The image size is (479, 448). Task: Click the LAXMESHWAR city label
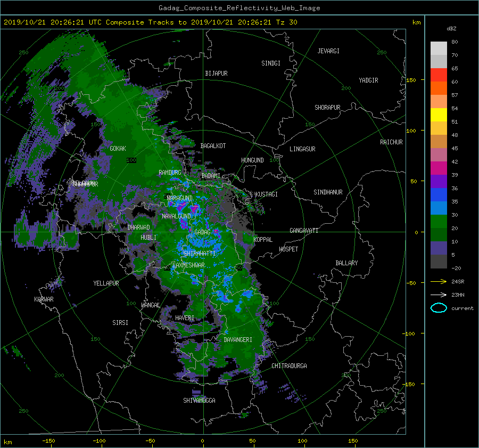pos(188,265)
